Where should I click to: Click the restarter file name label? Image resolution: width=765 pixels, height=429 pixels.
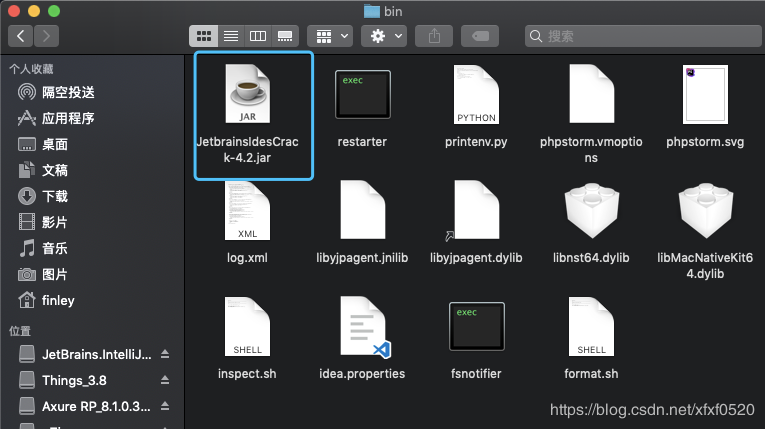click(362, 142)
